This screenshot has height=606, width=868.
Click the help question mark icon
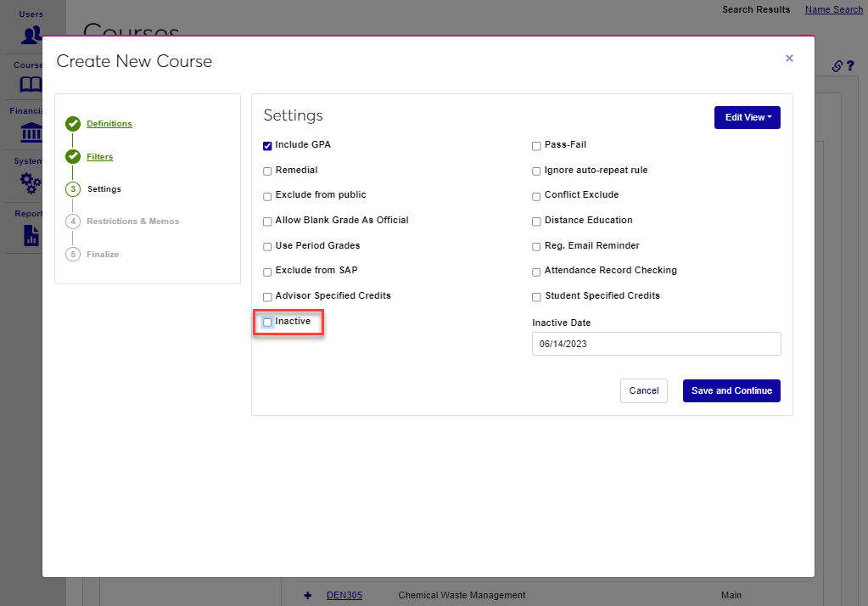click(x=849, y=66)
